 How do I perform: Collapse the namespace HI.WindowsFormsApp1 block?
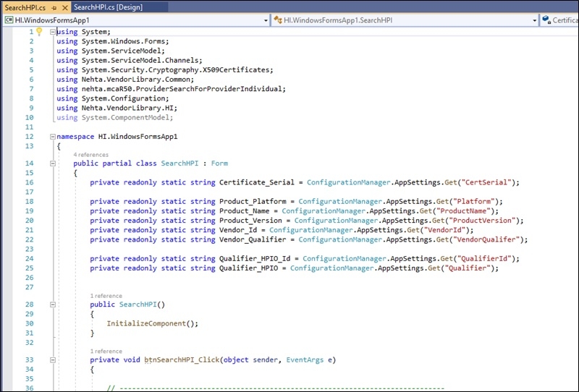click(52, 137)
